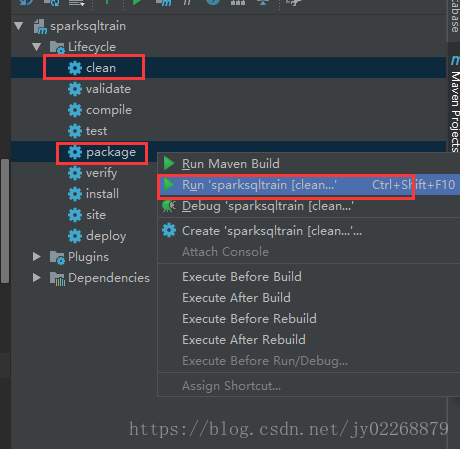Choose Debug 'sparksqltrain [clean...' menu entry

(309, 206)
